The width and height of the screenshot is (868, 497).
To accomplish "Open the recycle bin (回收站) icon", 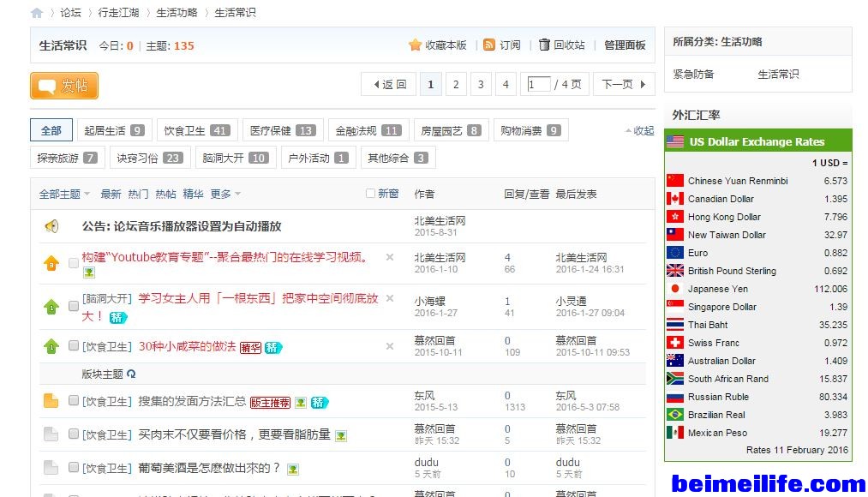I will click(544, 45).
